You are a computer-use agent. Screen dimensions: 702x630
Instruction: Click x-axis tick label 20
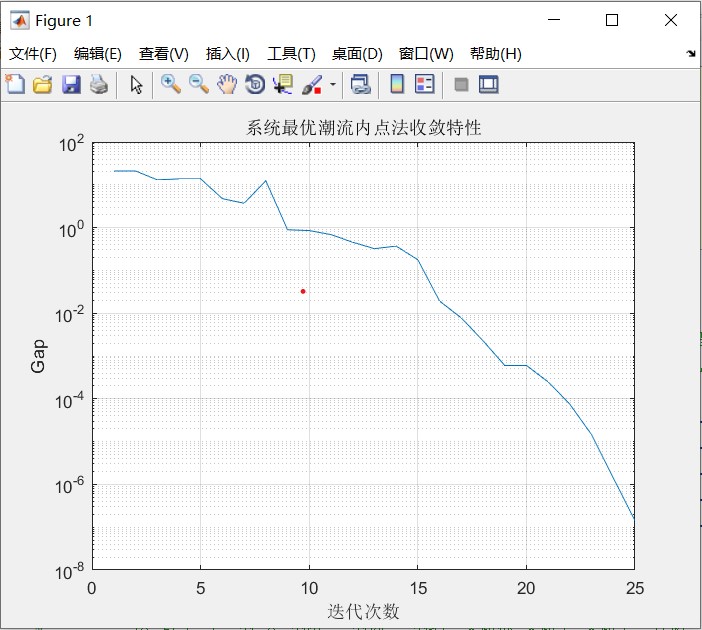526,588
